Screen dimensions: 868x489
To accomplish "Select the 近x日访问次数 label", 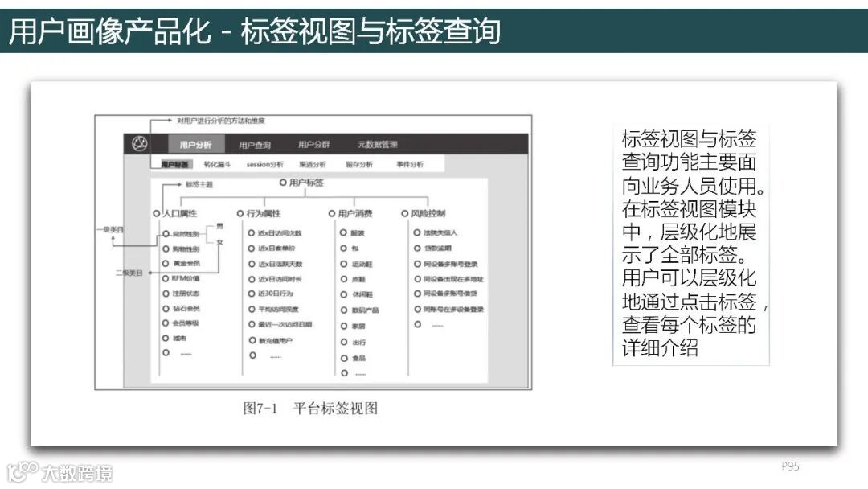I will tap(275, 233).
